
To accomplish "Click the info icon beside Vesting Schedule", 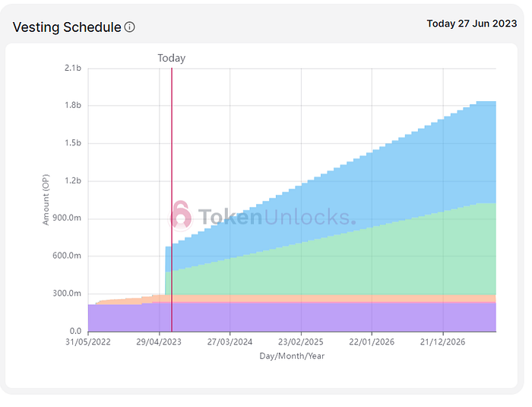I will [130, 27].
